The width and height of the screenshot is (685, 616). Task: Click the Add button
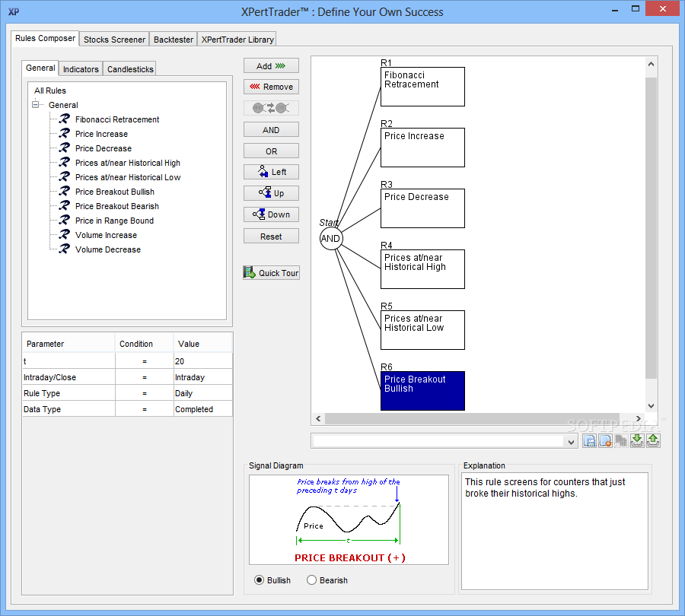point(271,65)
